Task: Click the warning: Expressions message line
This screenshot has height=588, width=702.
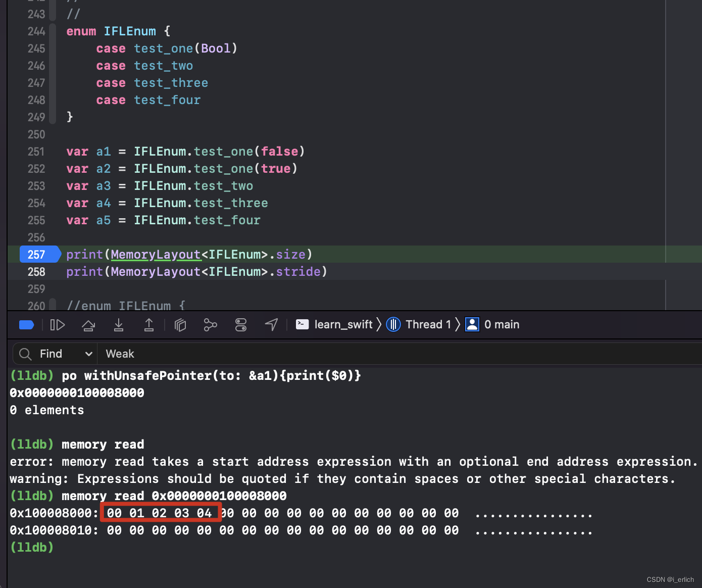Action: (x=342, y=479)
